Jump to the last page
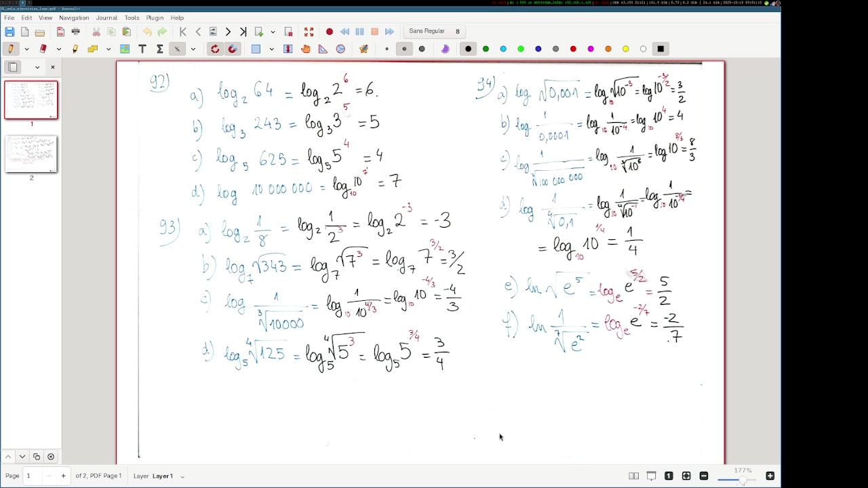868x488 pixels. [x=243, y=32]
